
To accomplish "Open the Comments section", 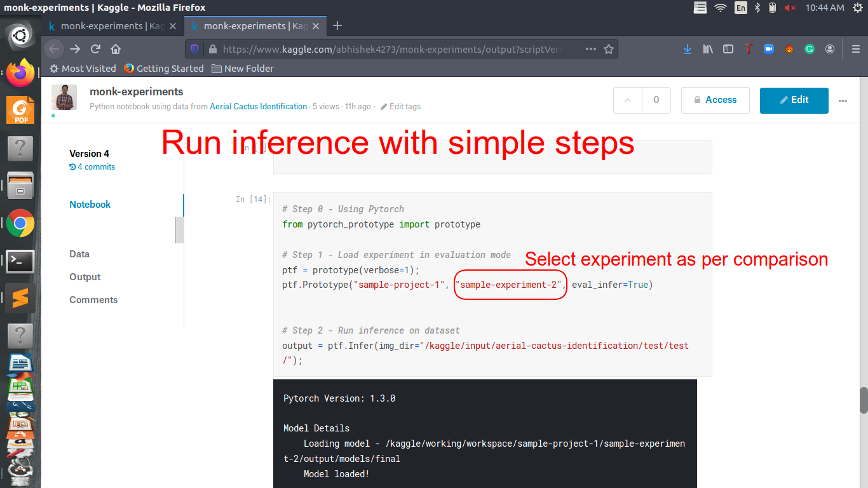I will tap(93, 300).
